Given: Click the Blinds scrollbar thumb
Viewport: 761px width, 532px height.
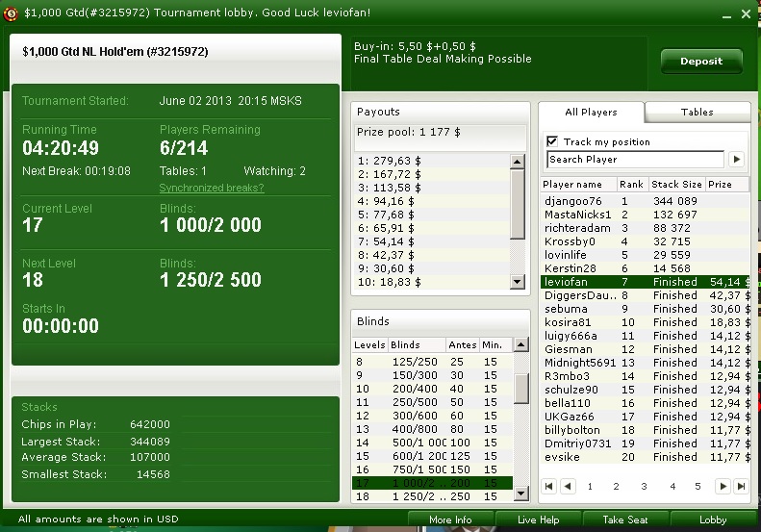Looking at the screenshot, I should click(520, 389).
